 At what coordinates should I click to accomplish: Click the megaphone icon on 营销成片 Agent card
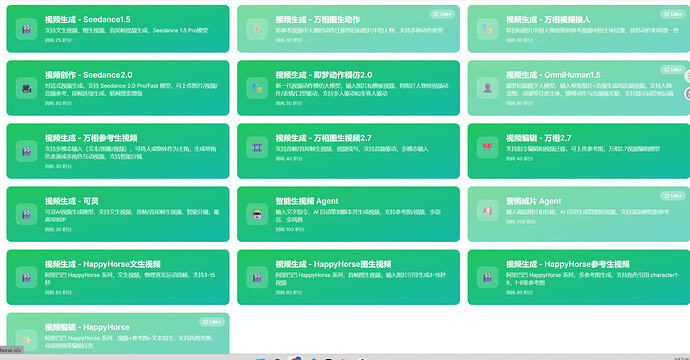[488, 211]
